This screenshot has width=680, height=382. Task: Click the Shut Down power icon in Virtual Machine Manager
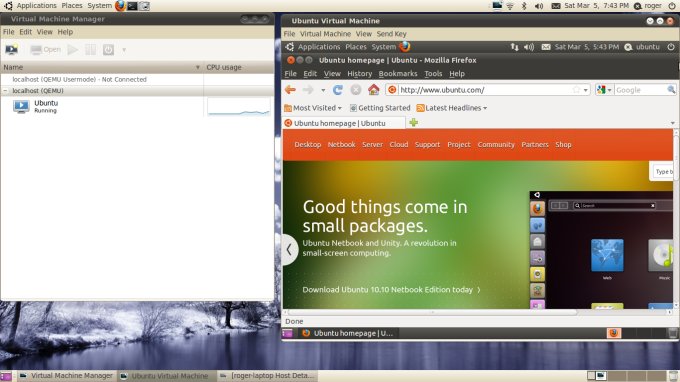coord(108,50)
